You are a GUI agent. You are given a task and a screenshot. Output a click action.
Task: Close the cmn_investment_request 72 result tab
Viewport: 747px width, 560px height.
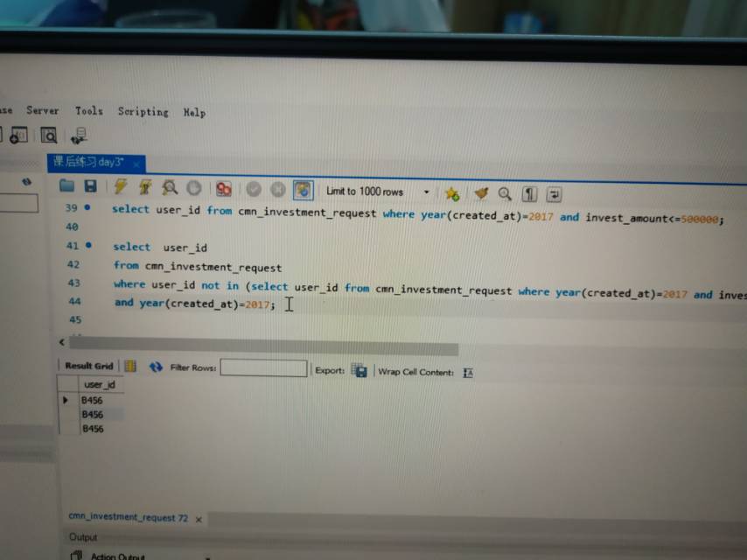tap(199, 519)
